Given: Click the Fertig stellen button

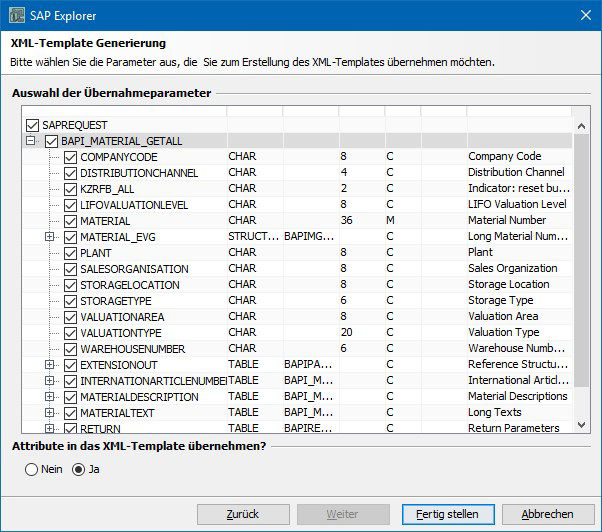Looking at the screenshot, I should [448, 514].
